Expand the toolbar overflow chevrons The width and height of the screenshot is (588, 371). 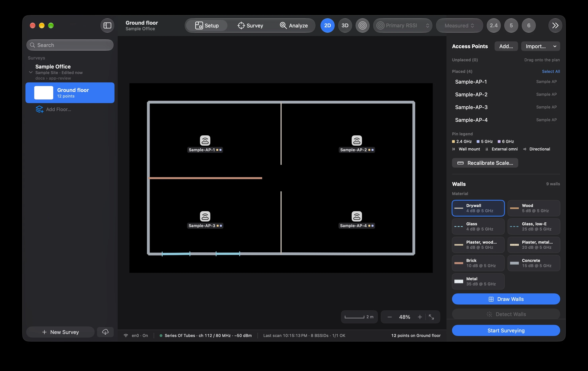[x=555, y=25]
